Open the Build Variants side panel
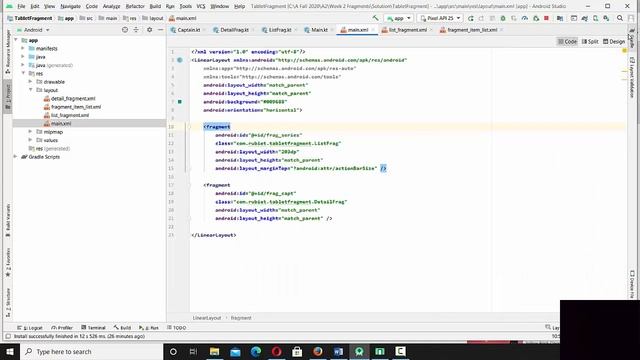The width and height of the screenshot is (640, 360). point(8,220)
